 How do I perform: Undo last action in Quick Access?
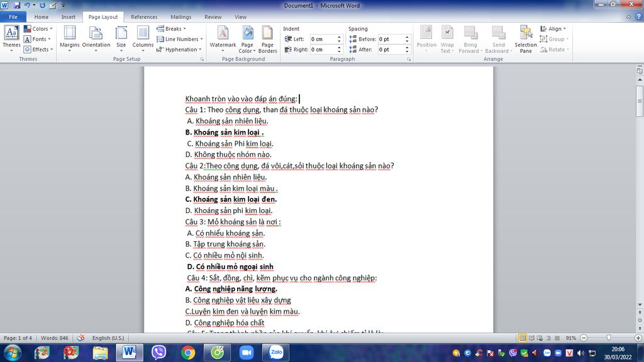[28, 5]
